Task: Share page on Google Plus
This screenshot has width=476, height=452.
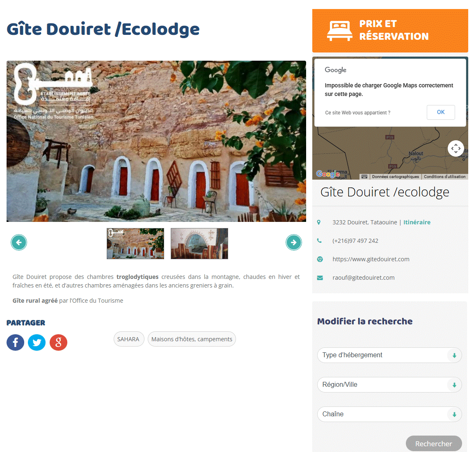Action: pos(58,342)
